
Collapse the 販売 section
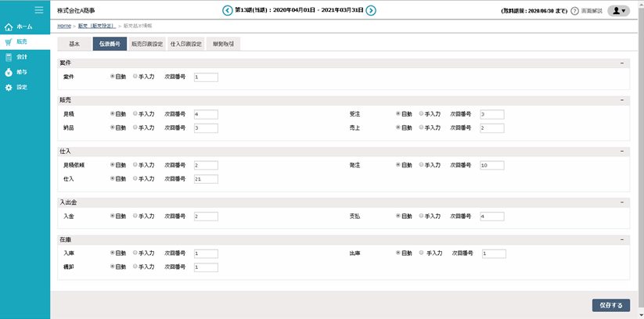622,100
